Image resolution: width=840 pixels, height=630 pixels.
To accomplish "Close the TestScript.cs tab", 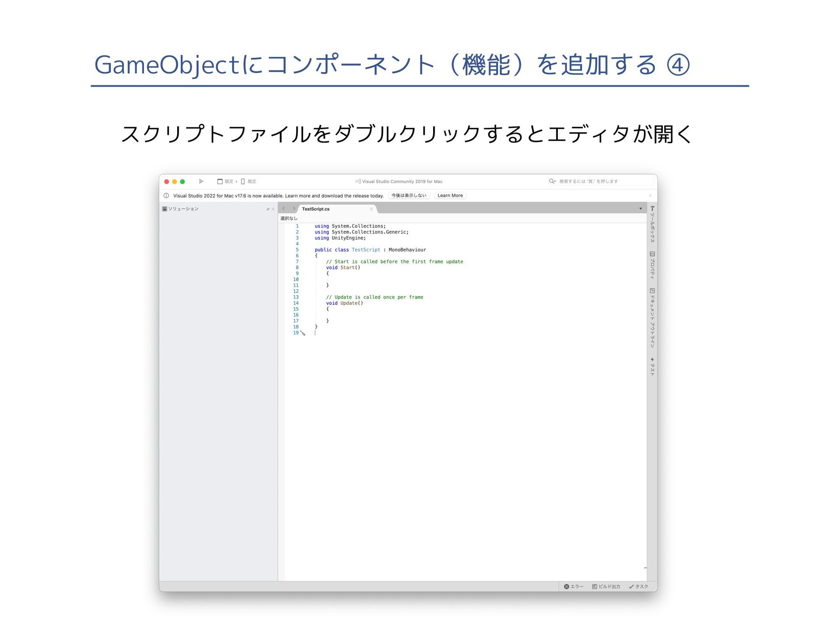I will click(x=371, y=209).
